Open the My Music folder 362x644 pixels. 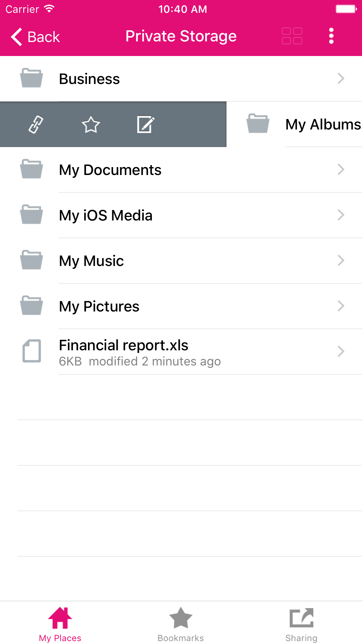click(91, 261)
